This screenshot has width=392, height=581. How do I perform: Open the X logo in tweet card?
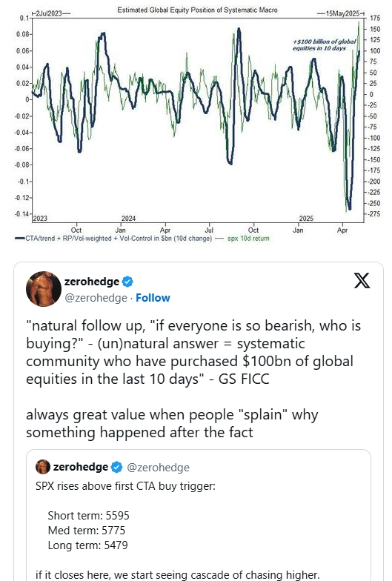point(362,280)
